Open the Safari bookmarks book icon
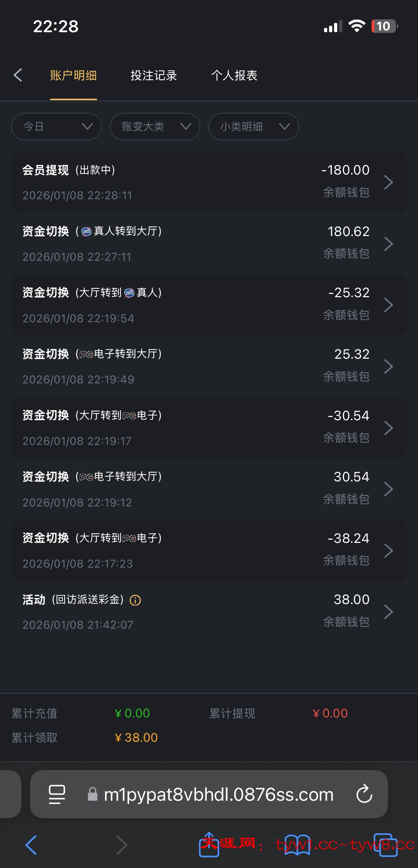This screenshot has height=868, width=418. point(297,845)
